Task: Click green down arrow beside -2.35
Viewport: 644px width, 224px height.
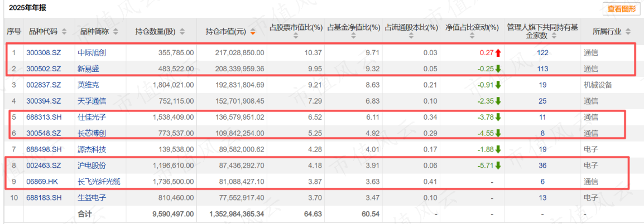Action: [x=498, y=101]
